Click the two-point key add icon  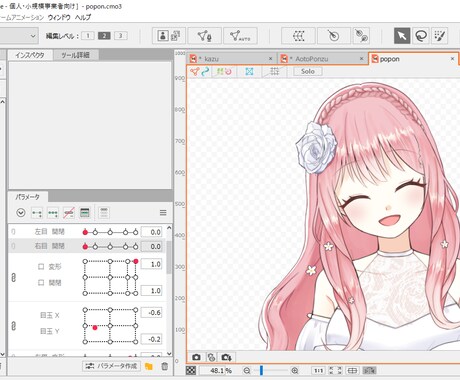(x=37, y=213)
